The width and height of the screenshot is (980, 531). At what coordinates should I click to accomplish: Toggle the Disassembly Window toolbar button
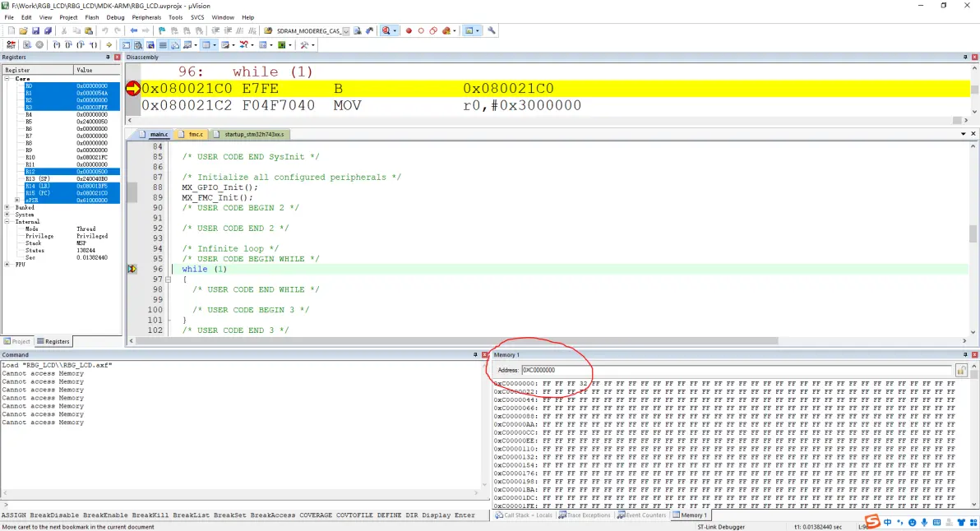(138, 44)
